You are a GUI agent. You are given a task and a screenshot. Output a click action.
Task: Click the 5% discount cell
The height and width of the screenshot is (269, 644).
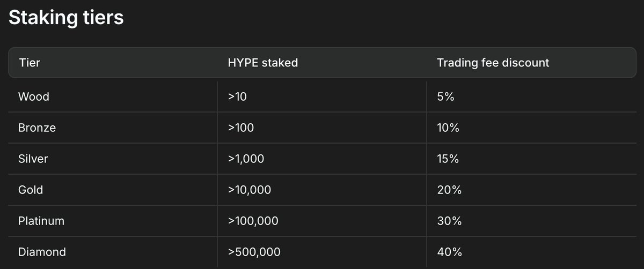click(447, 97)
